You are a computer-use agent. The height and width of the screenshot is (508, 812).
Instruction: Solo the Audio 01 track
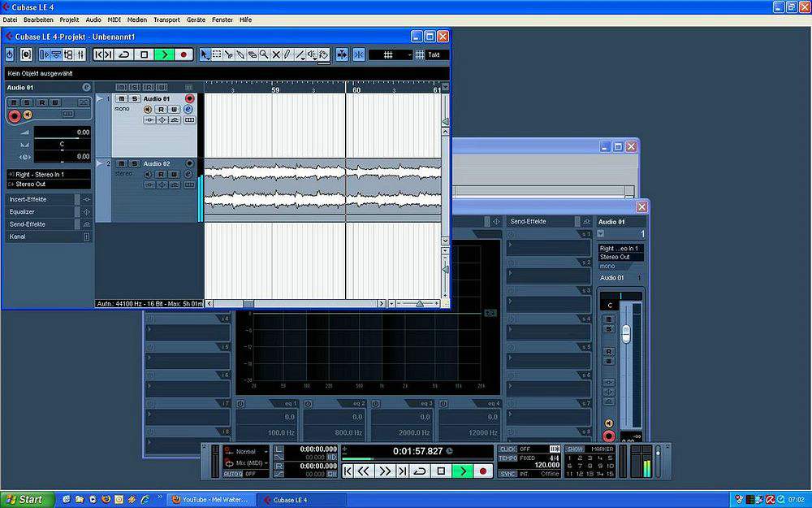(x=134, y=98)
